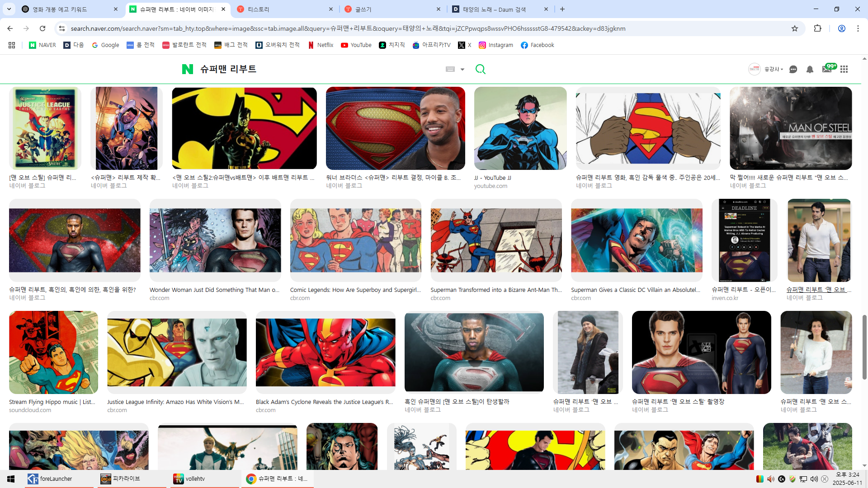The height and width of the screenshot is (488, 868).
Task: Open the Chrome tab search dropdown
Action: (x=9, y=9)
